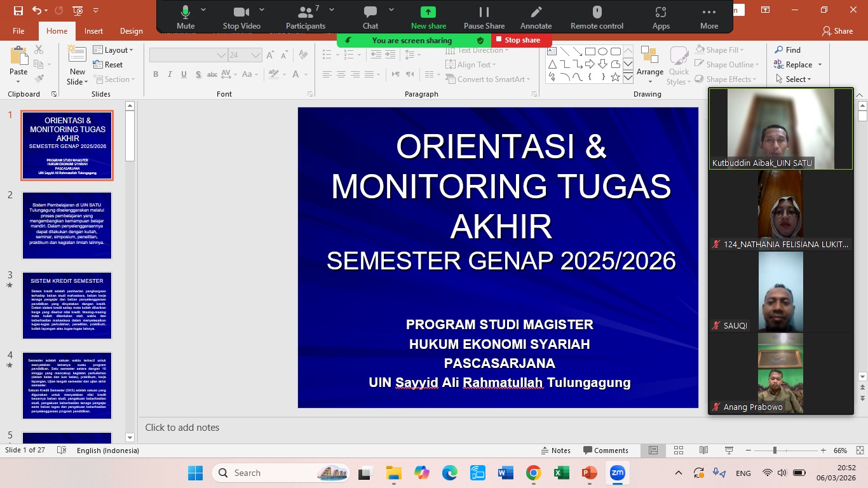
Task: Open the Arrange menu
Action: 650,64
